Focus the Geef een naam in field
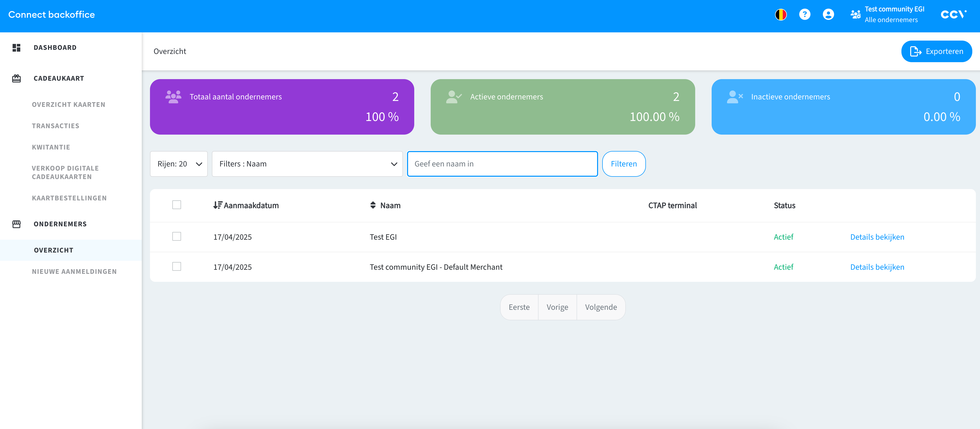This screenshot has width=980, height=429. click(502, 164)
